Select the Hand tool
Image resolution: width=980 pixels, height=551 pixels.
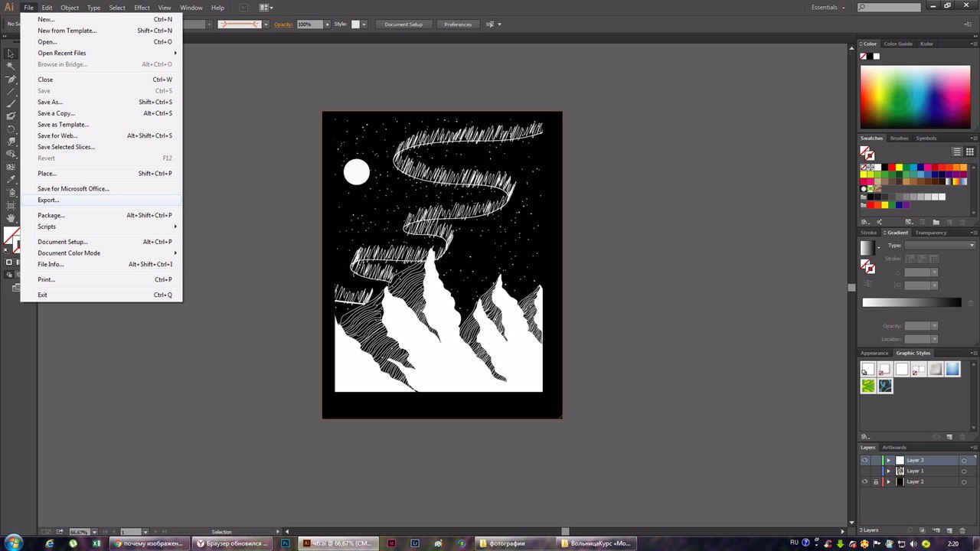(x=11, y=218)
